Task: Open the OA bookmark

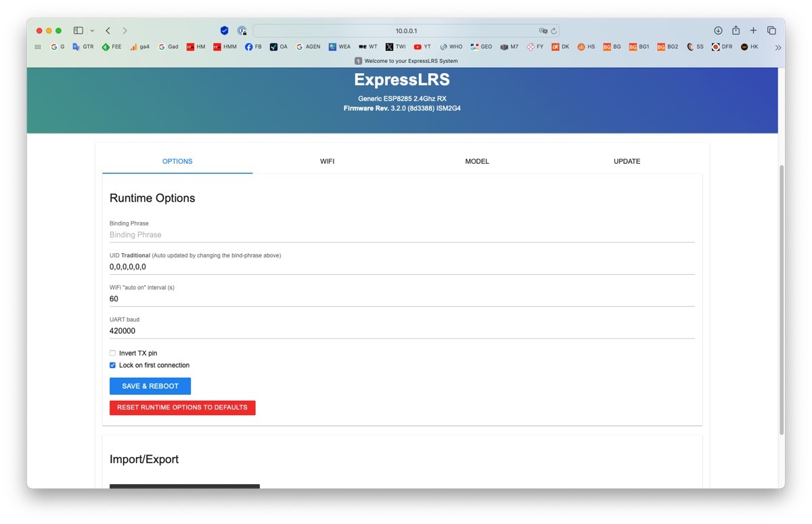Action: click(279, 47)
